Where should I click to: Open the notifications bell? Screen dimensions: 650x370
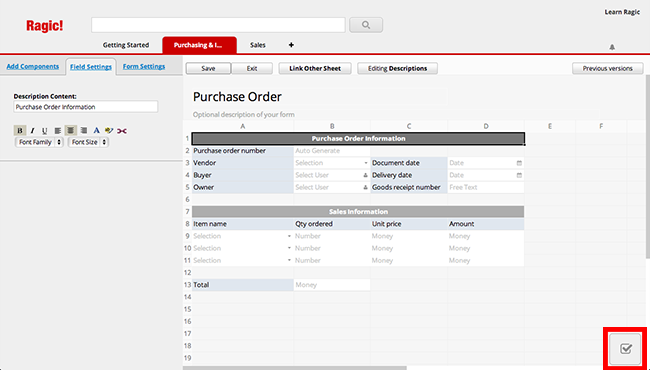pyautogui.click(x=612, y=47)
